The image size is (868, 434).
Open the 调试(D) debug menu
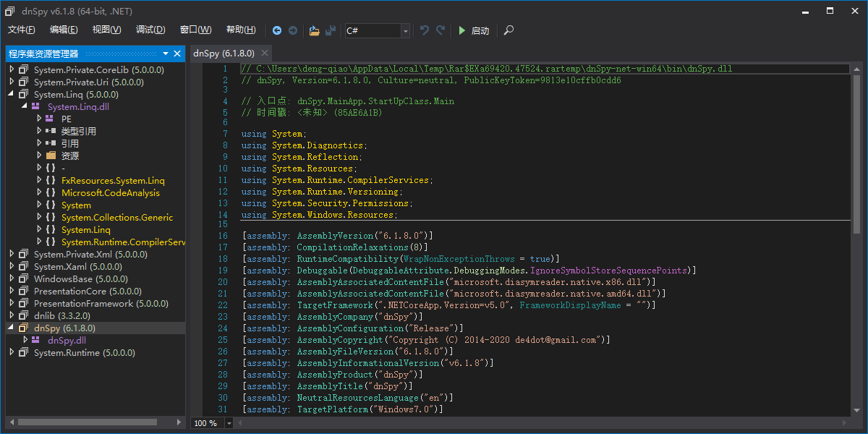(150, 30)
